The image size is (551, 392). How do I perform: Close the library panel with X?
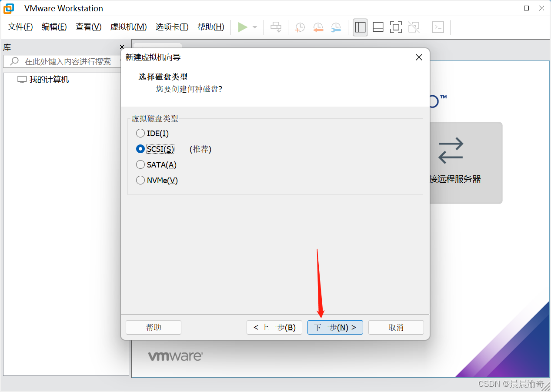tap(122, 47)
